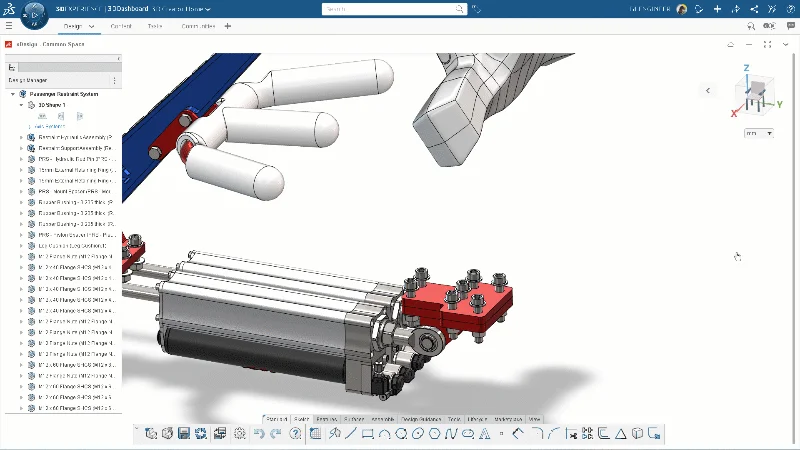
Task: Open the Design tab dropdown chevron
Action: point(93,27)
